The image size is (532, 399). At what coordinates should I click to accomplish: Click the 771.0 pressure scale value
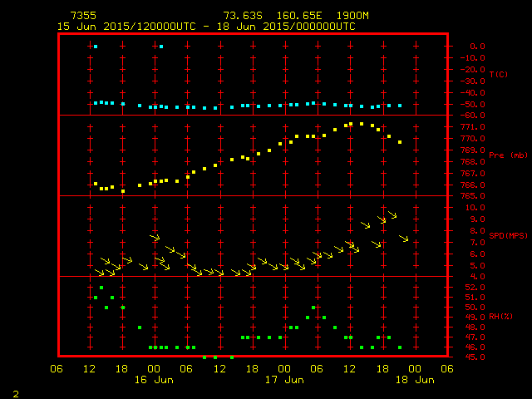[x=472, y=126]
